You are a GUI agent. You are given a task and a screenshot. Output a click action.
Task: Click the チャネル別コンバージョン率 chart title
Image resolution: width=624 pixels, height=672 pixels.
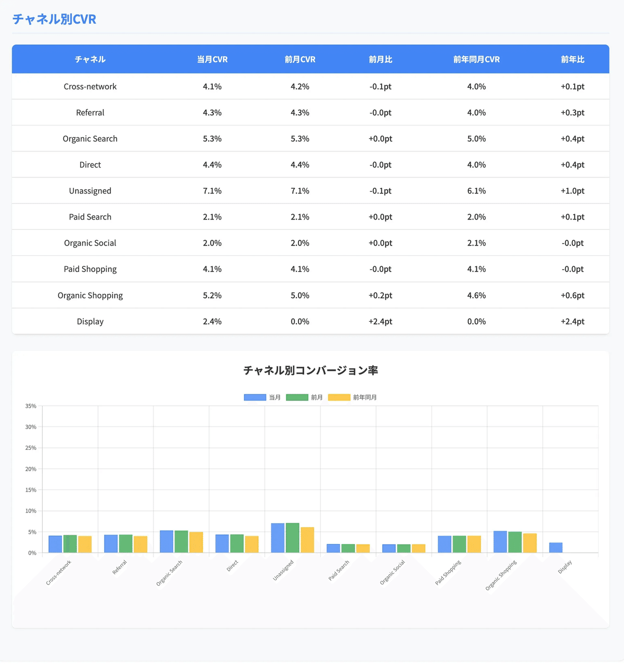(x=311, y=371)
